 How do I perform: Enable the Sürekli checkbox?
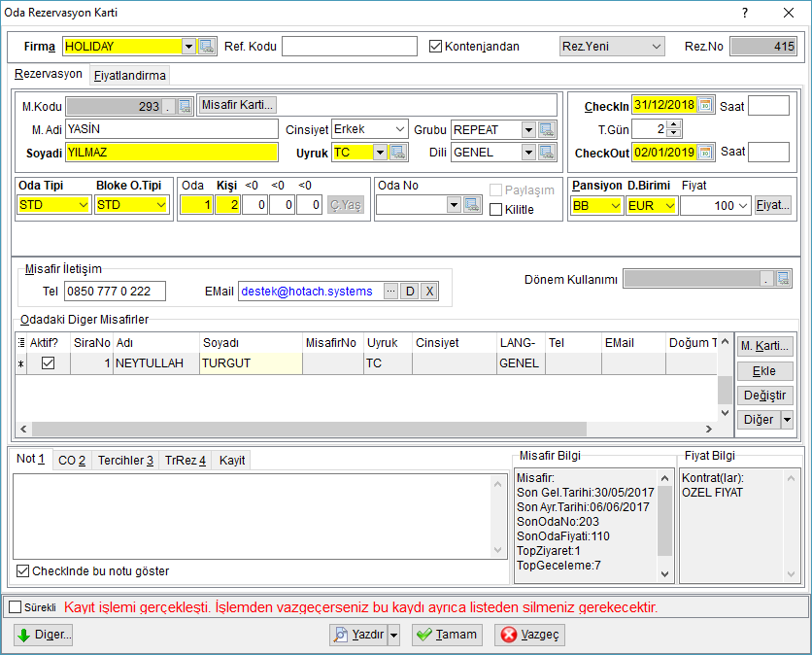point(16,606)
